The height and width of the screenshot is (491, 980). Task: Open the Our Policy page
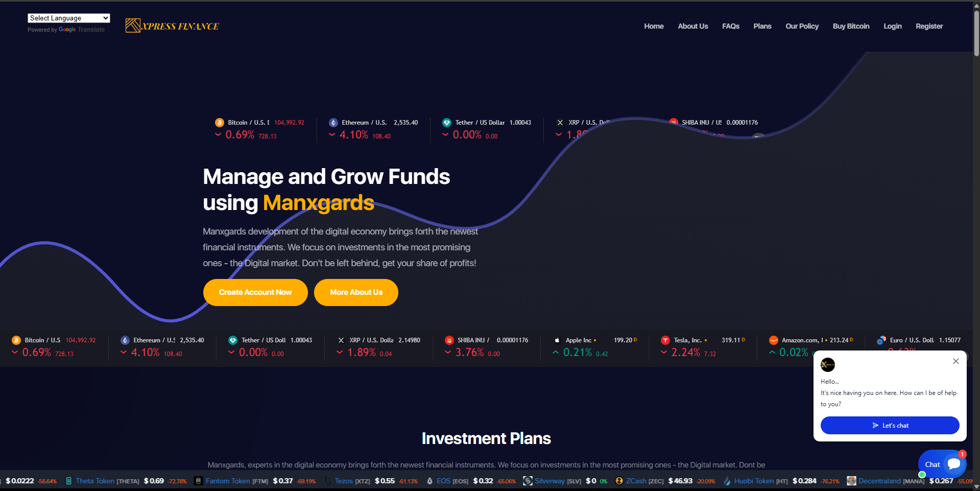pos(802,26)
